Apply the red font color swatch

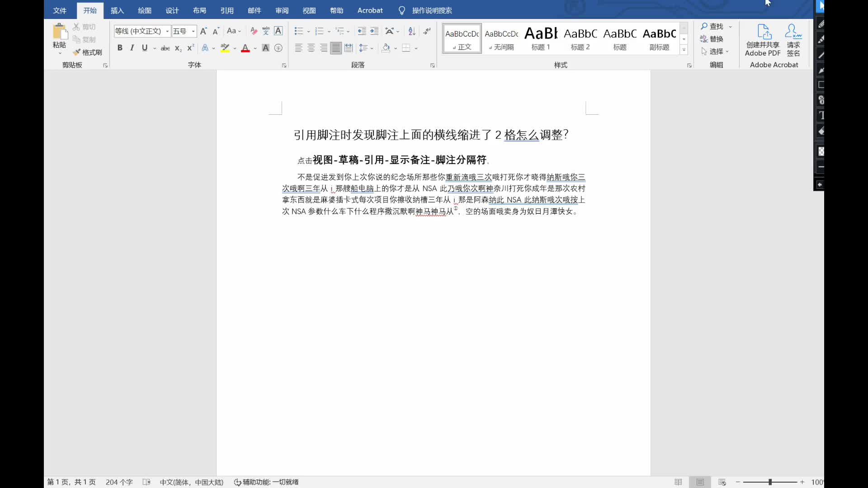click(245, 48)
